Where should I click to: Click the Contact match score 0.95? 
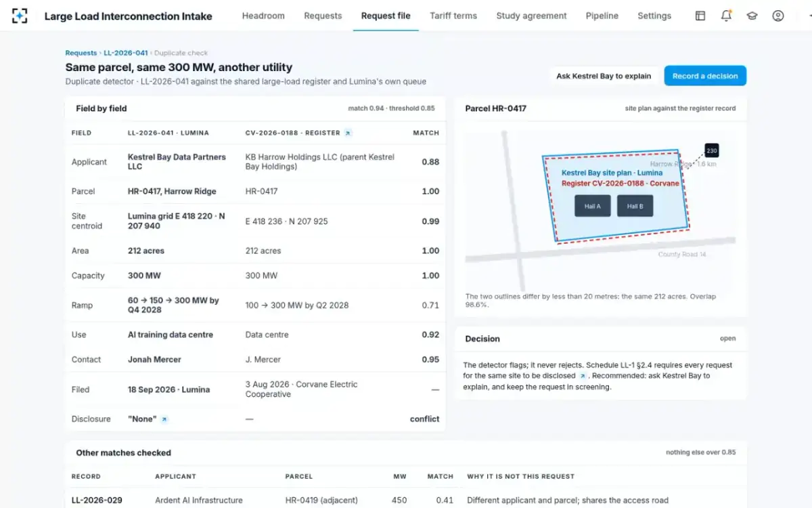click(x=430, y=360)
